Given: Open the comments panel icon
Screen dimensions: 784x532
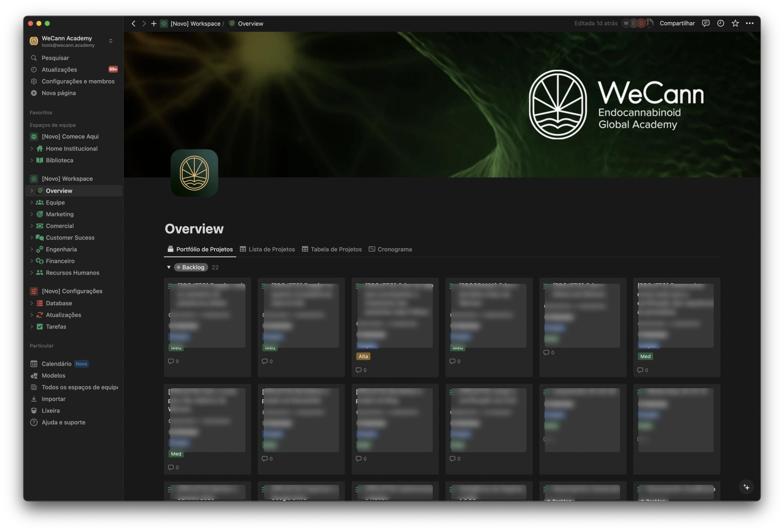Looking at the screenshot, I should click(x=706, y=23).
